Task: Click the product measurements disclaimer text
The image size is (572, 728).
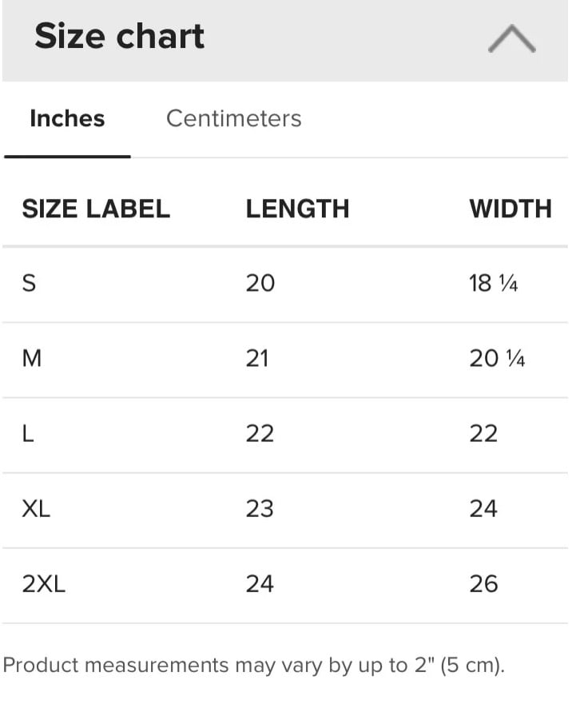Action: click(x=254, y=666)
